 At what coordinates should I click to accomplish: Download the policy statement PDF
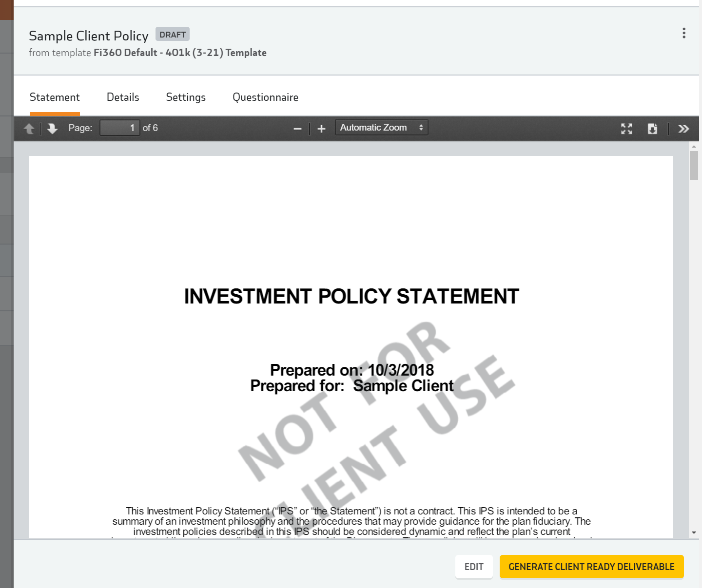tap(652, 129)
